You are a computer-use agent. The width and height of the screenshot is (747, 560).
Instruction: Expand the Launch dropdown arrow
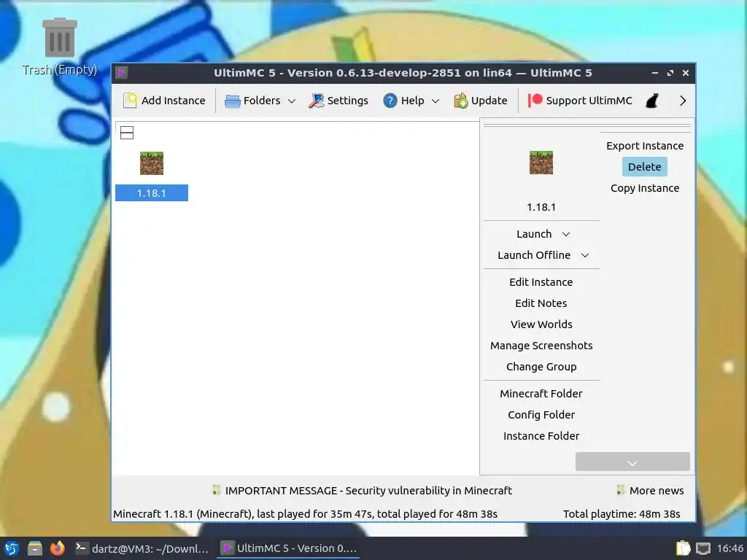pos(566,234)
